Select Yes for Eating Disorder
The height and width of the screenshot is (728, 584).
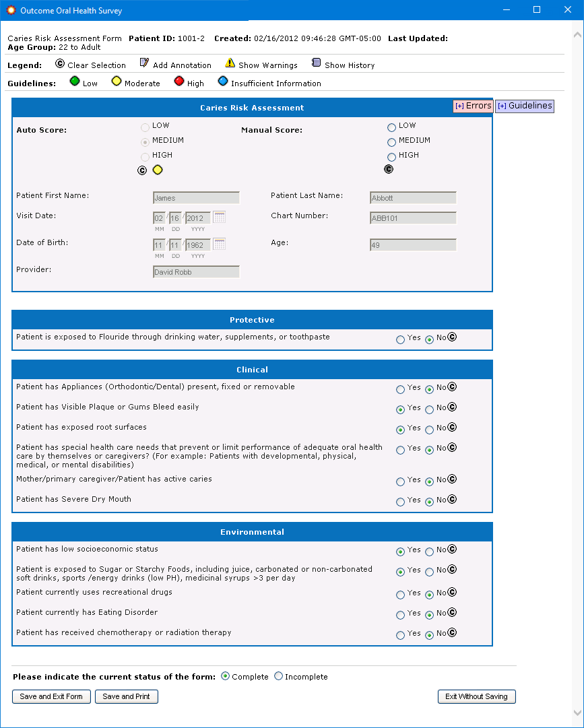(401, 615)
